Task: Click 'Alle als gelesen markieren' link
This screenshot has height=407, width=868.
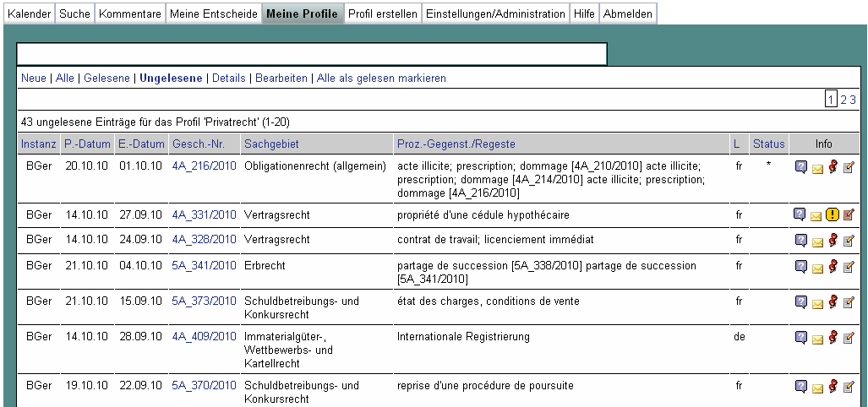Action: 380,79
